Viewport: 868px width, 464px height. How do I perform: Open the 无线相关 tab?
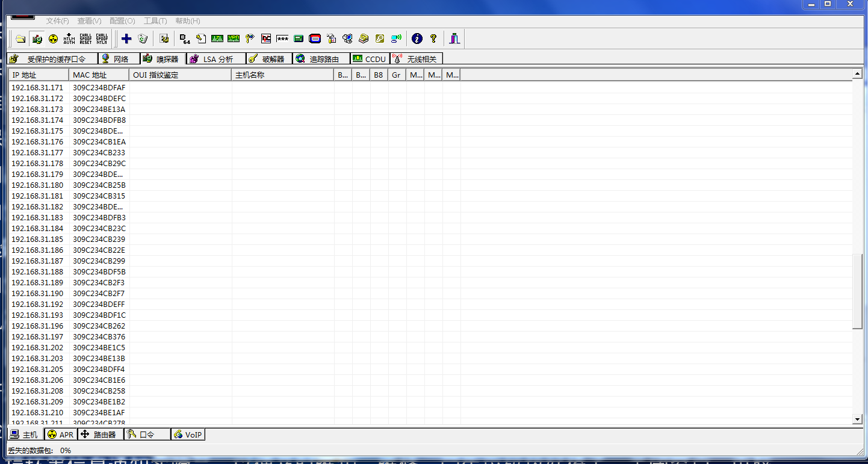[417, 59]
